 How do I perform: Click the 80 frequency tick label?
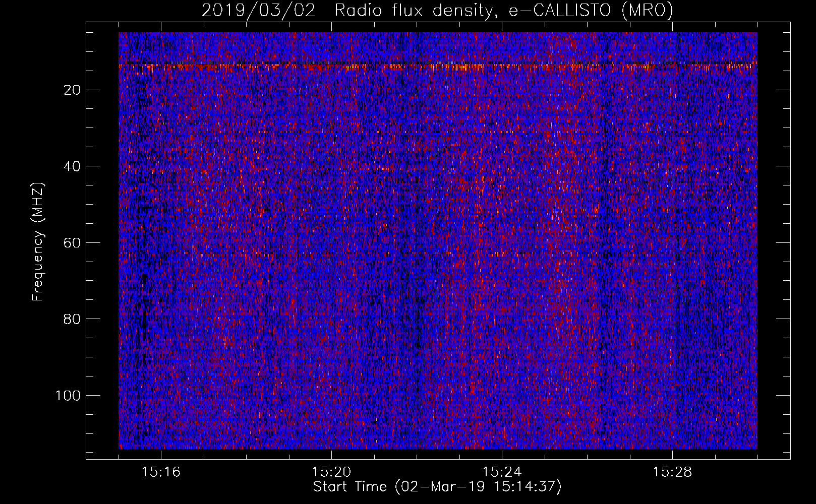tap(72, 319)
